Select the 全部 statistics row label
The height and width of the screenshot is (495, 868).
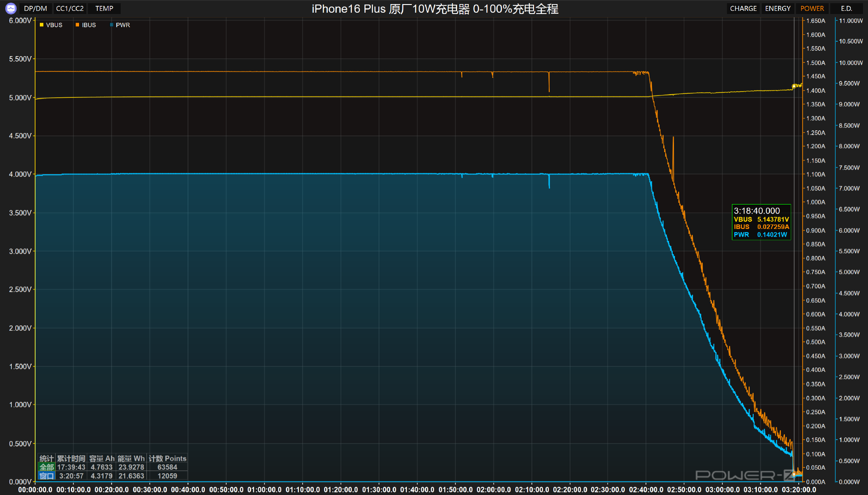point(47,467)
